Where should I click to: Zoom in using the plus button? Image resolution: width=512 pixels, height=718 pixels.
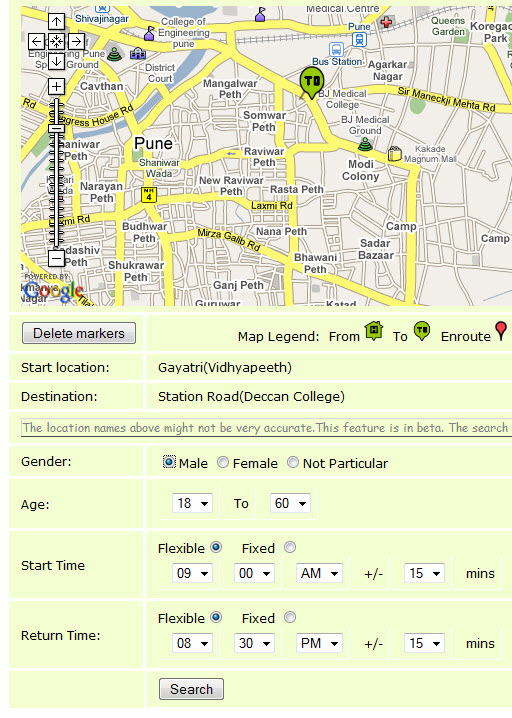(x=56, y=86)
